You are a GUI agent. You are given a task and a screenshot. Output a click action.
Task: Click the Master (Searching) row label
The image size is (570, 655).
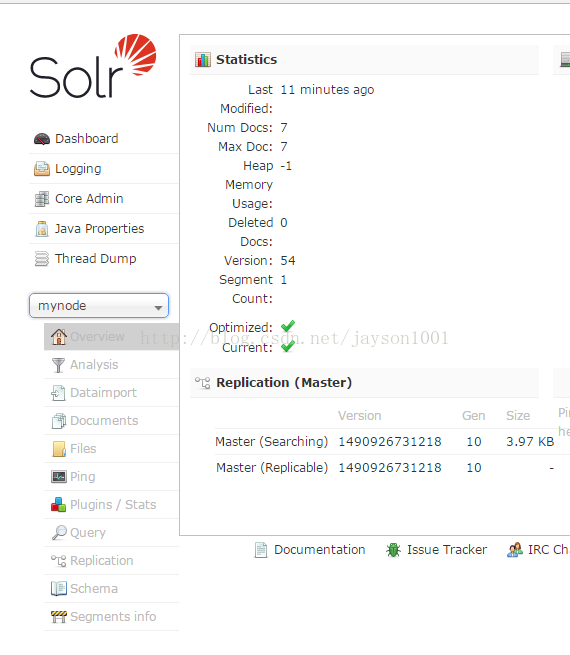coord(271,442)
